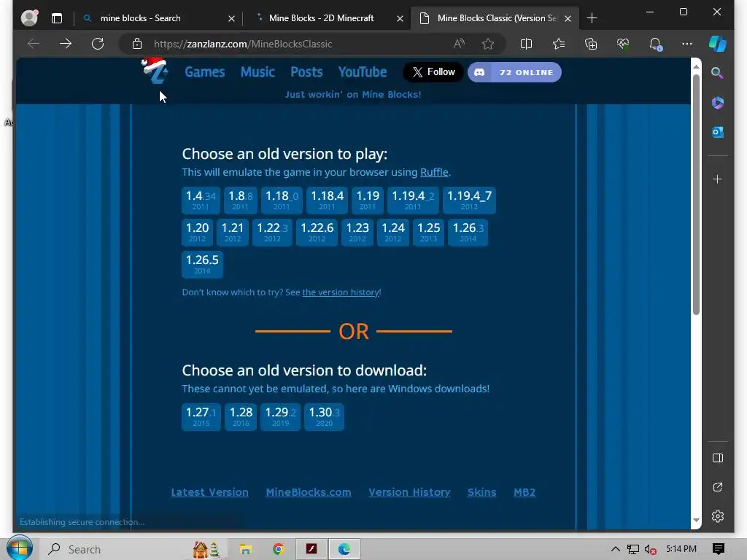Open sidebar Search icon
Image resolution: width=747 pixels, height=560 pixels.
[x=718, y=73]
